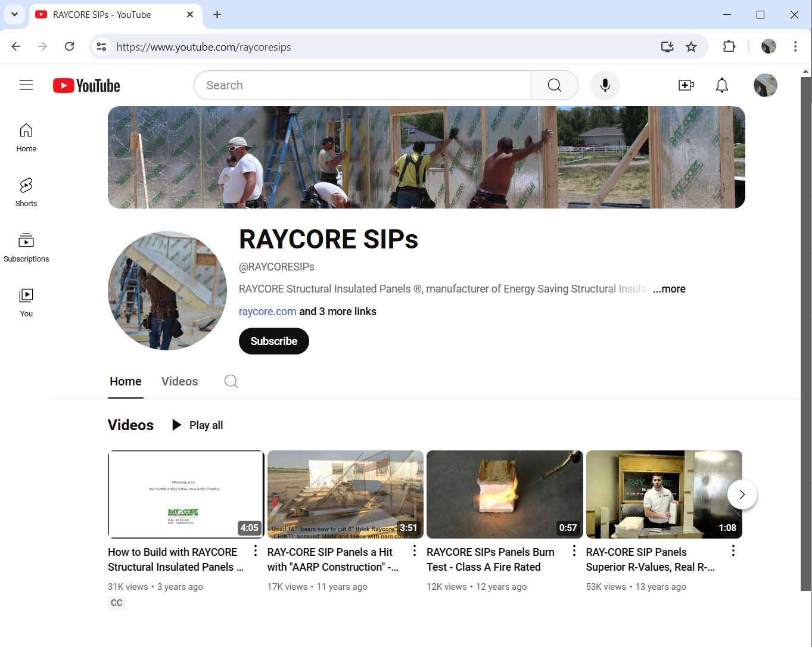Open the 0:57 burn test thumbnail
812x647 pixels.
tap(505, 494)
